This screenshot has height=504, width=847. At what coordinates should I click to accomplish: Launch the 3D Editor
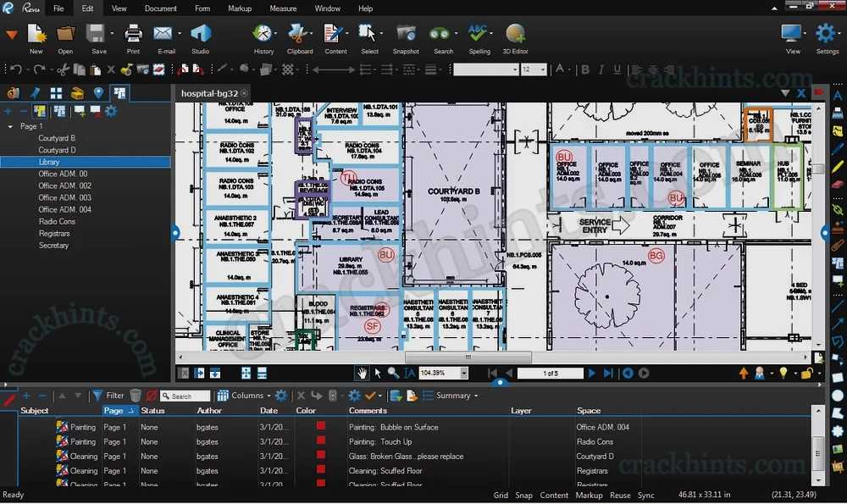[514, 37]
